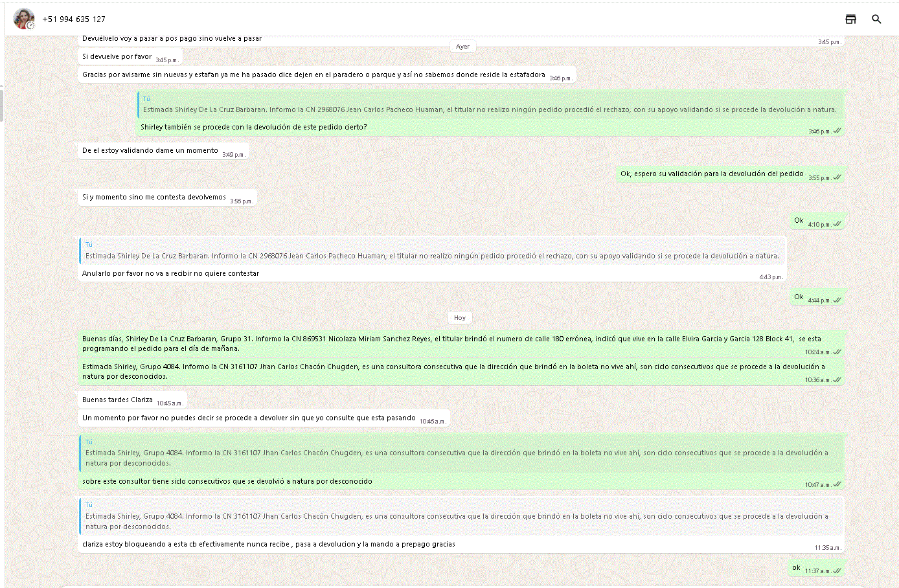Click the "Ayer" date chip
The image size is (899, 588).
[462, 47]
